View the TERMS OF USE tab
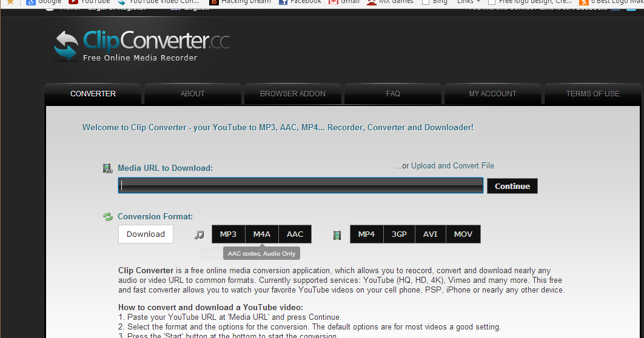Screen dimensions: 644x338 [592, 94]
